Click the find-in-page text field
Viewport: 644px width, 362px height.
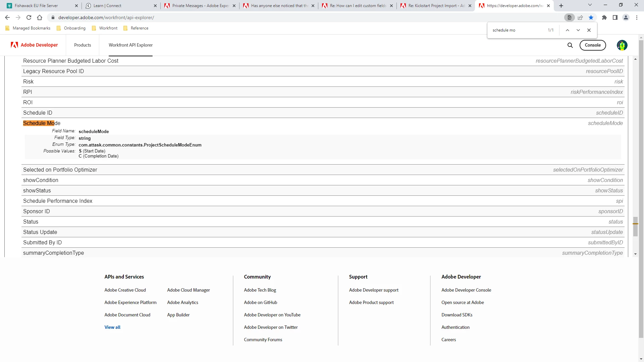[517, 30]
